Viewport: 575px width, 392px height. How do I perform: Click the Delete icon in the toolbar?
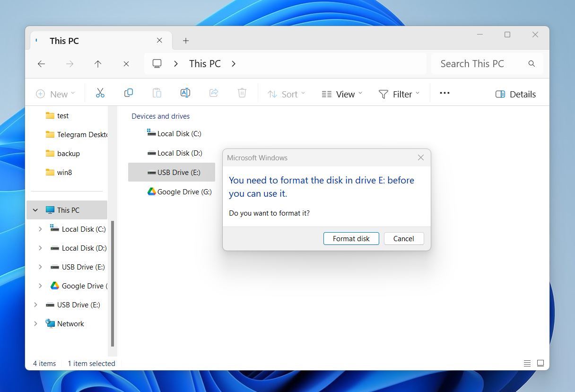point(242,93)
